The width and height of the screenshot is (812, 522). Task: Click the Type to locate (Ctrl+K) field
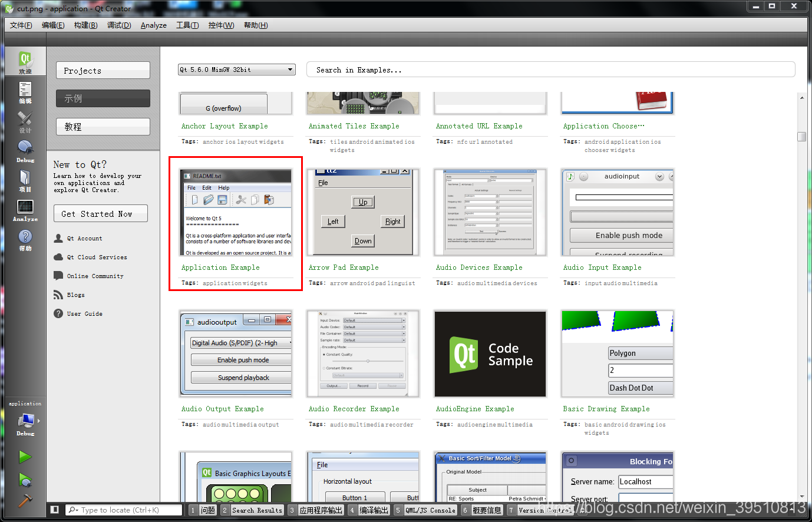[x=124, y=510]
